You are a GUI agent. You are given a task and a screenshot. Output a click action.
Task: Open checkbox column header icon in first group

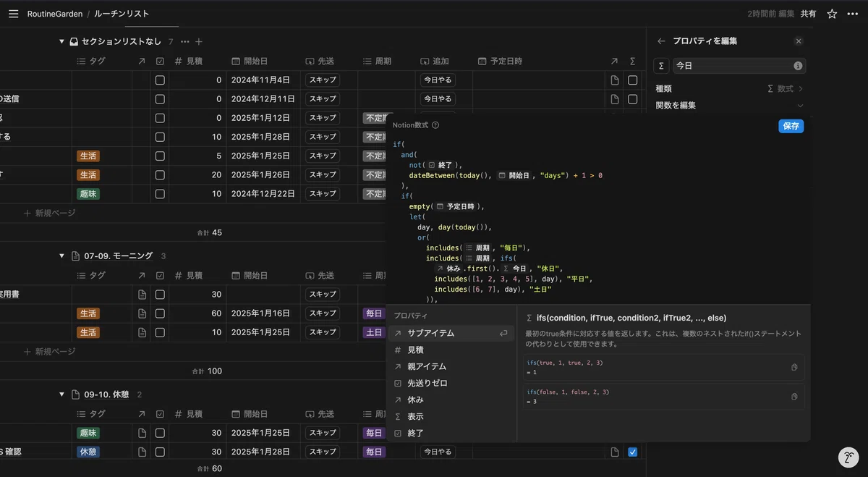click(160, 62)
